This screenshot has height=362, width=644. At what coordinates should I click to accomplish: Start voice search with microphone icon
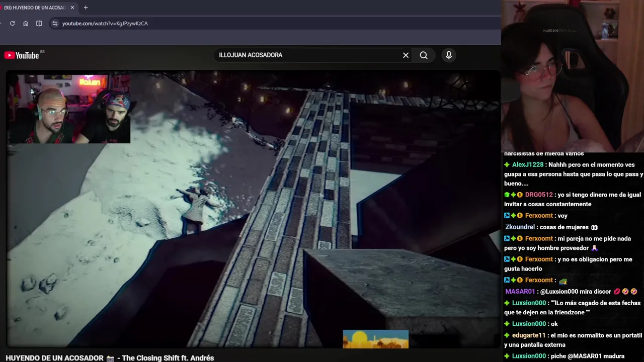coord(449,55)
